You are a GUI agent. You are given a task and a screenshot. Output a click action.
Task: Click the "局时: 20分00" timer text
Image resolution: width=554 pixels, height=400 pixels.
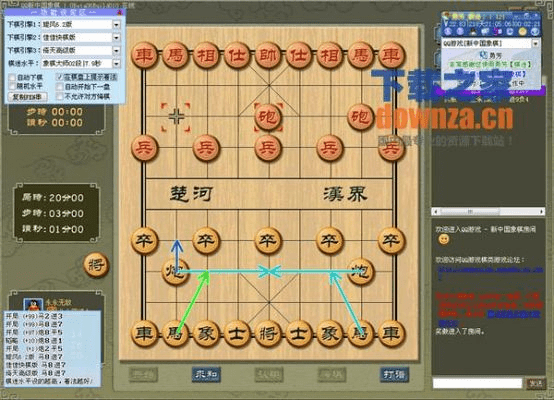click(x=53, y=198)
